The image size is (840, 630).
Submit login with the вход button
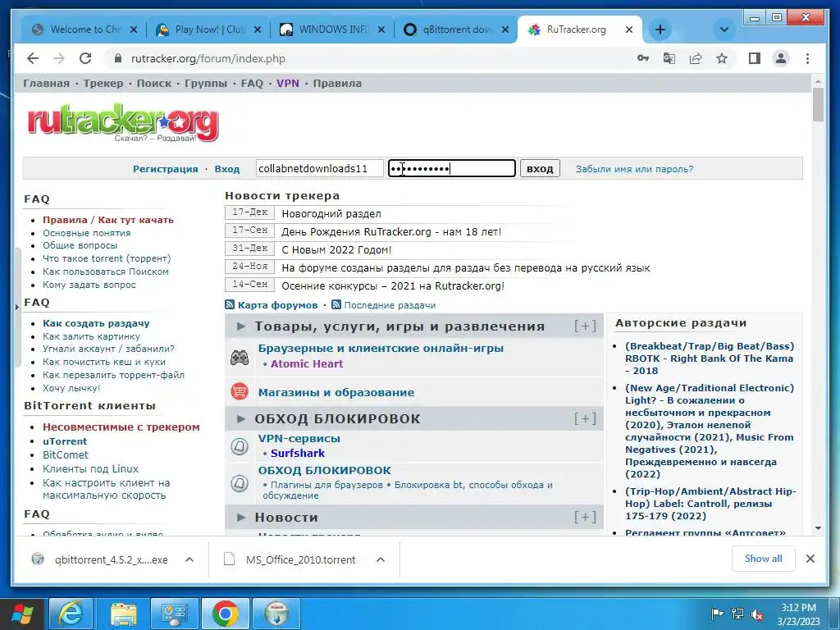click(x=540, y=168)
